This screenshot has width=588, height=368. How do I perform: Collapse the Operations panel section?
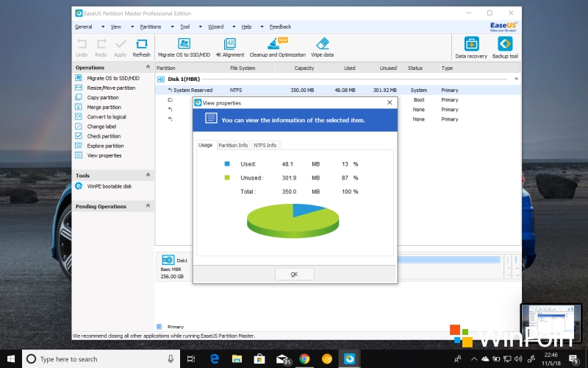[x=148, y=68]
